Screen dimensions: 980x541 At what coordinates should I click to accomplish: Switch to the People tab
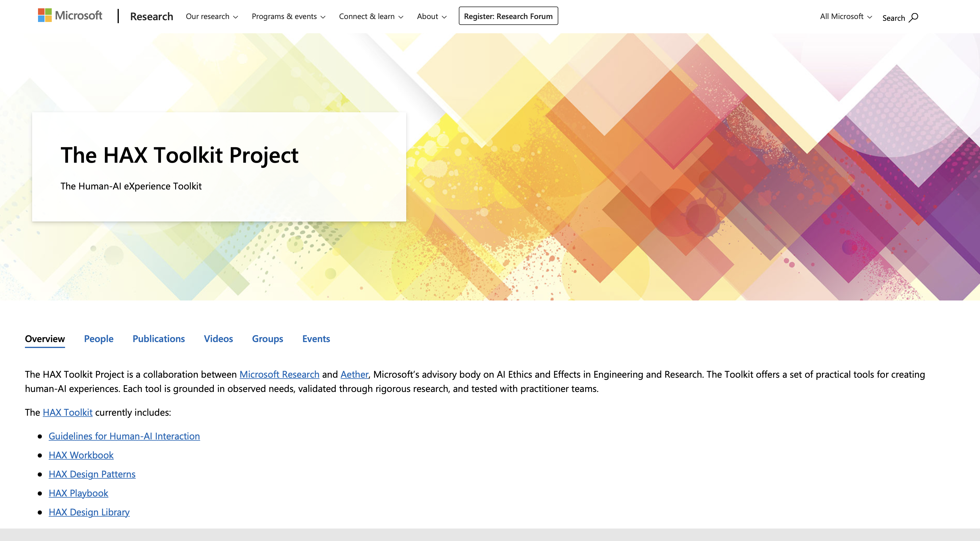tap(99, 338)
